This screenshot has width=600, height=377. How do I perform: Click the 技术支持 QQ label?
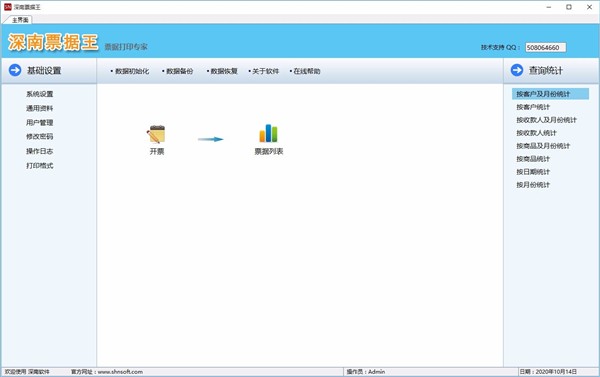[x=501, y=47]
